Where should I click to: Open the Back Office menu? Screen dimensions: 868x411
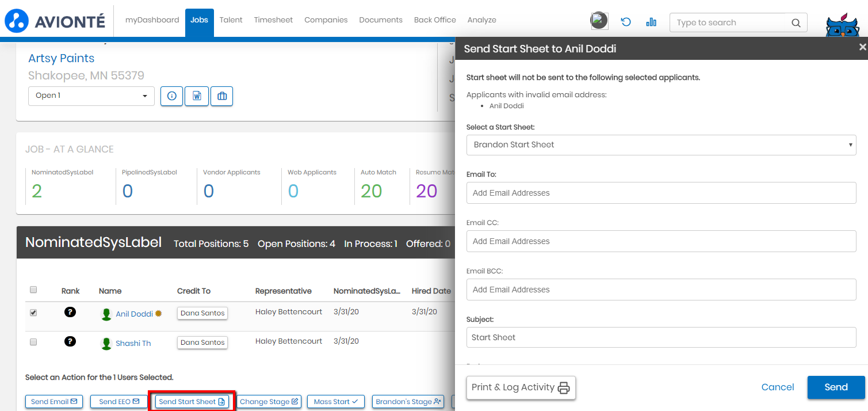point(435,20)
